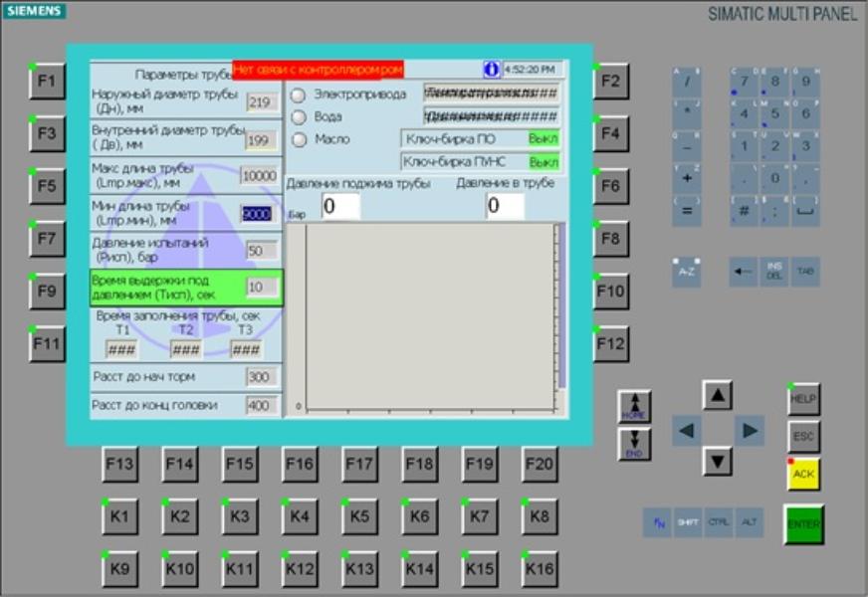
Task: Choose the Масло radio button
Action: point(297,139)
